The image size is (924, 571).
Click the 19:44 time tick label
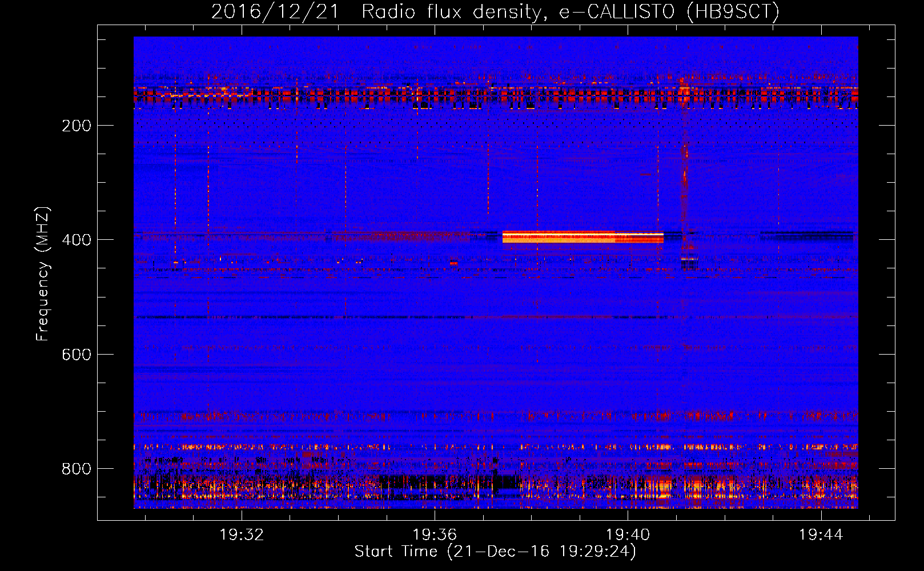[x=821, y=535]
